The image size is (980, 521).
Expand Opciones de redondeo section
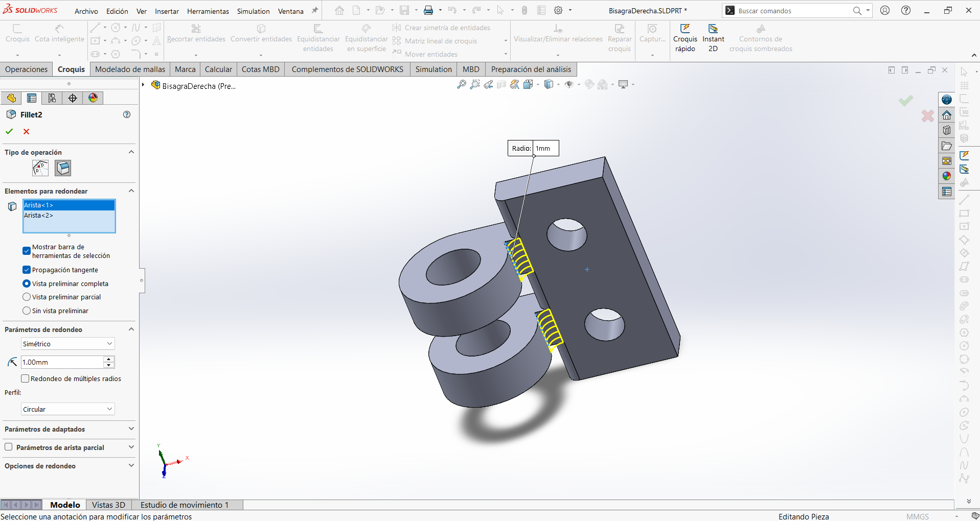(131, 466)
